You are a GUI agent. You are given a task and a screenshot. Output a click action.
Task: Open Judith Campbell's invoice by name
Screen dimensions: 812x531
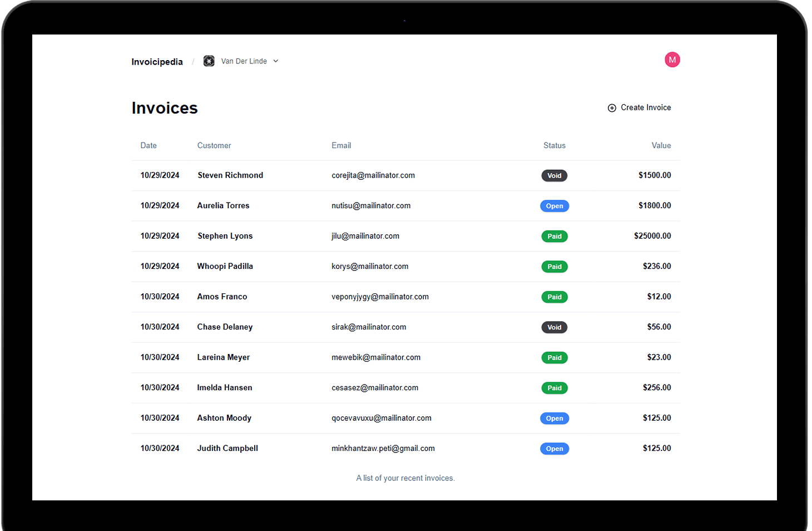[x=227, y=449]
